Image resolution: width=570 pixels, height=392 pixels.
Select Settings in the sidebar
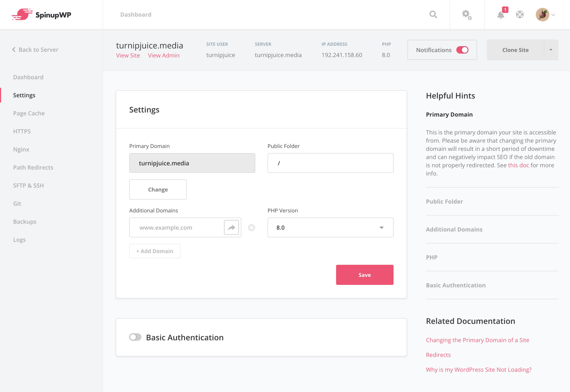(24, 95)
